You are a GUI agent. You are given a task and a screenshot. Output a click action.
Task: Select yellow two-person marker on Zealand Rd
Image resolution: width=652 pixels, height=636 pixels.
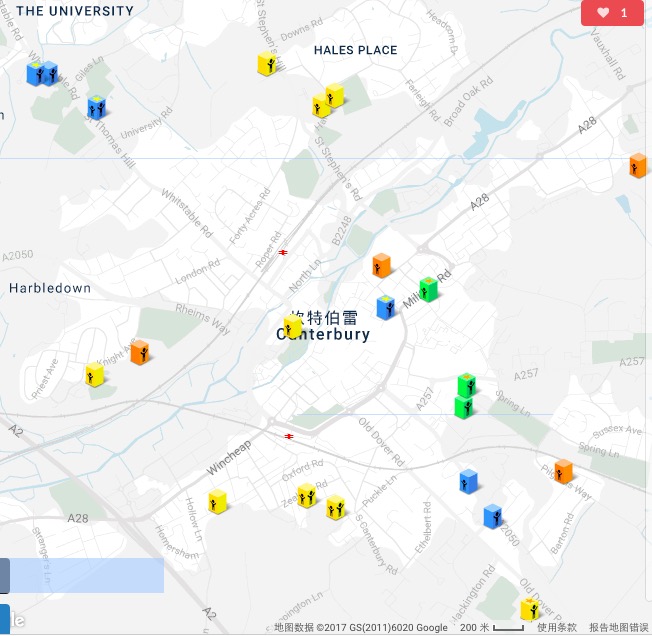click(x=306, y=495)
